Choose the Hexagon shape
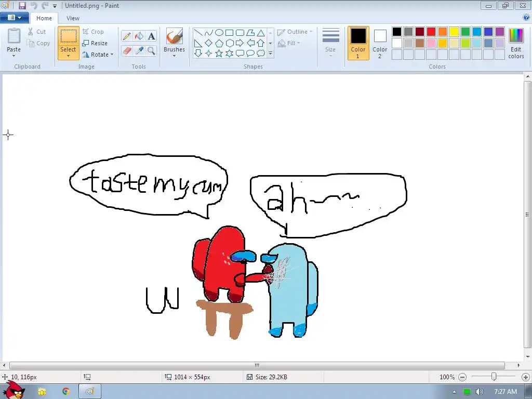This screenshot has width=532, height=399. coord(229,43)
